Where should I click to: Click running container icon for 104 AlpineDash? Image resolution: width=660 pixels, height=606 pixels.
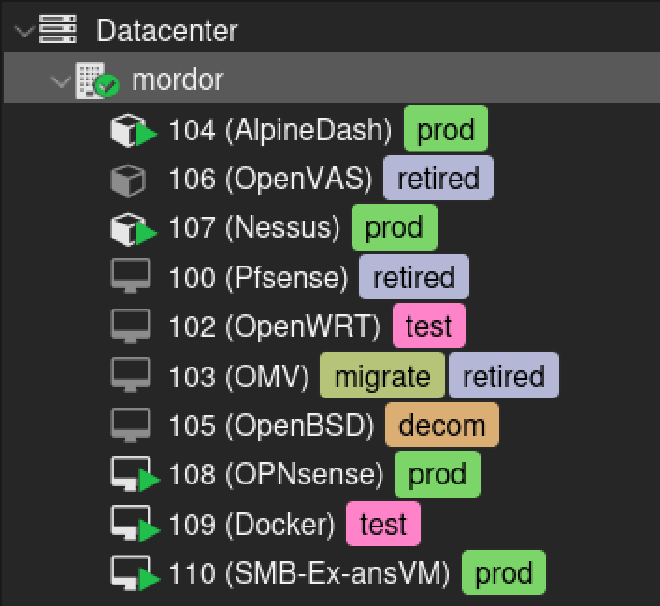tap(130, 130)
